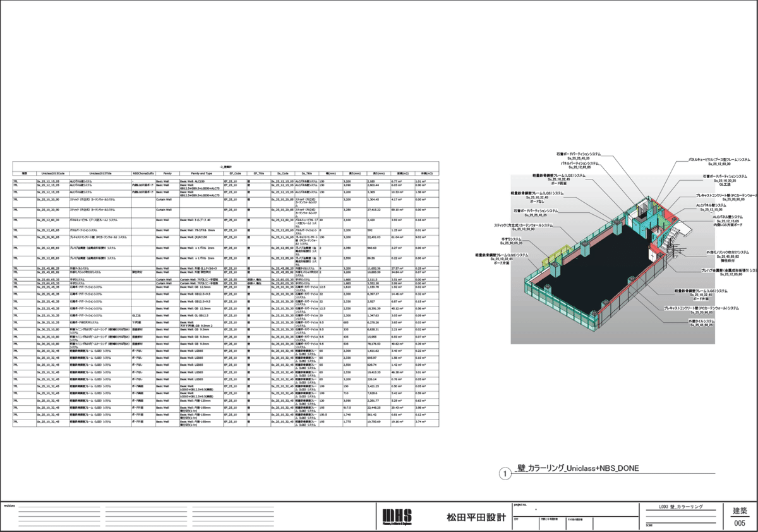Image resolution: width=758 pixels, height=532 pixels.
Task: Select the 建築 discipline label
Action: tap(739, 509)
